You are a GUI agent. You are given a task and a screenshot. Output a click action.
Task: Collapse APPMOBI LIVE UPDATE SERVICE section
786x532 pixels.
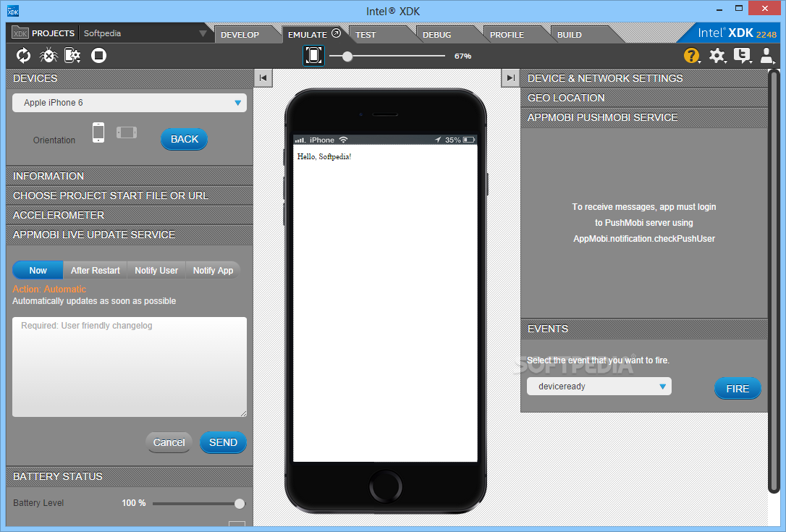tap(130, 235)
